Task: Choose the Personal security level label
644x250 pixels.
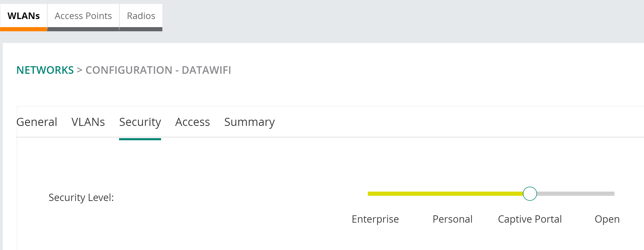Action: [x=452, y=219]
